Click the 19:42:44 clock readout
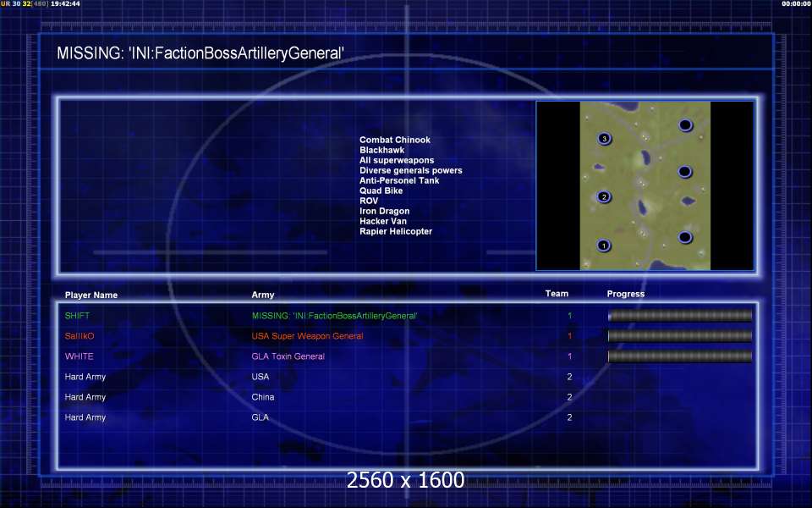Image resolution: width=812 pixels, height=508 pixels. click(x=65, y=3)
